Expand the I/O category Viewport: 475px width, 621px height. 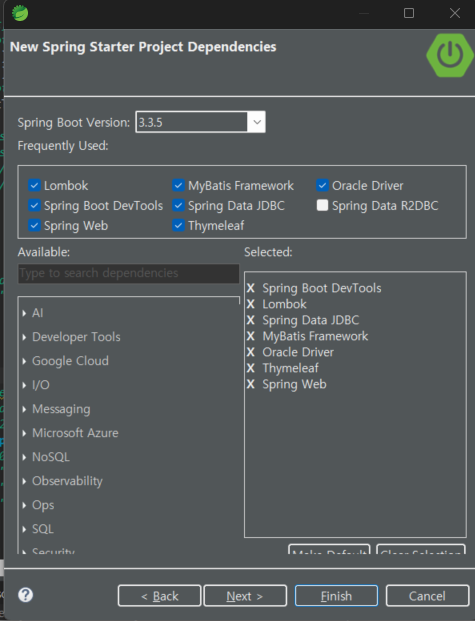pos(25,385)
